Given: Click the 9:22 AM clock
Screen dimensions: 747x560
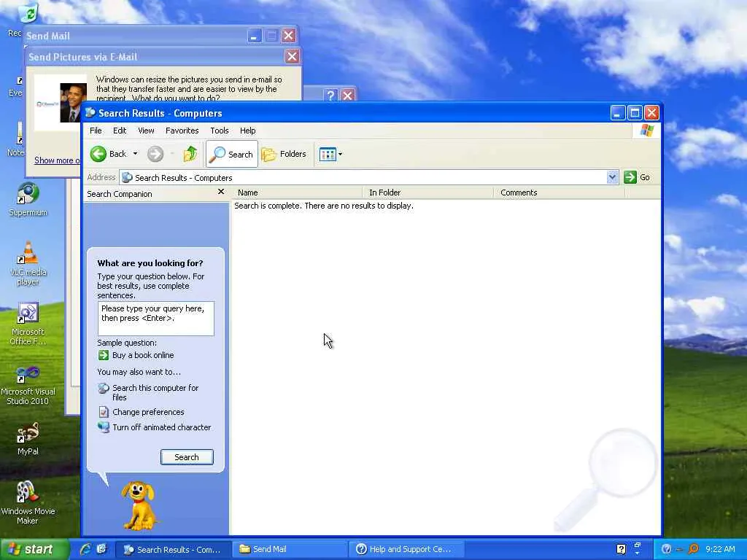Looking at the screenshot, I should 720,550.
